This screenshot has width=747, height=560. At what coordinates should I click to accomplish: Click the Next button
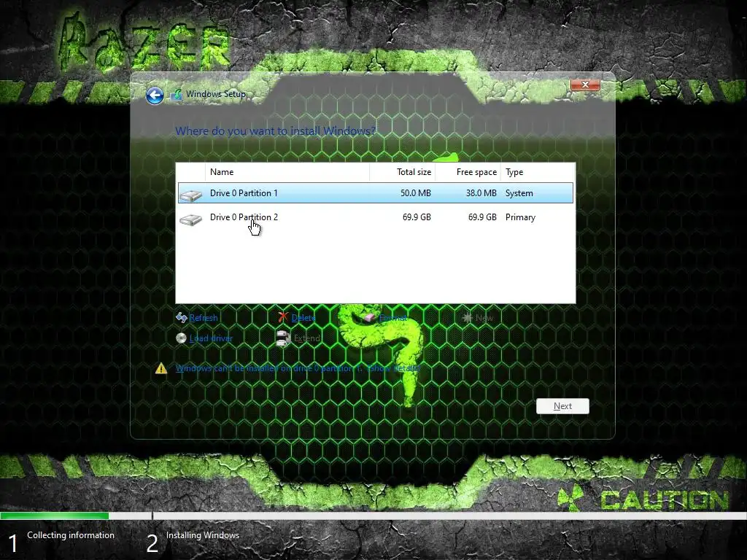(562, 406)
